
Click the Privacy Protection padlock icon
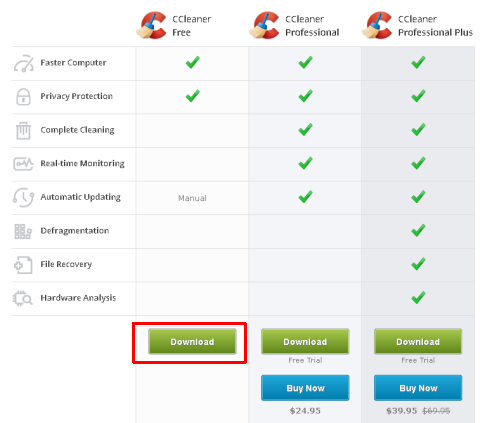23,97
